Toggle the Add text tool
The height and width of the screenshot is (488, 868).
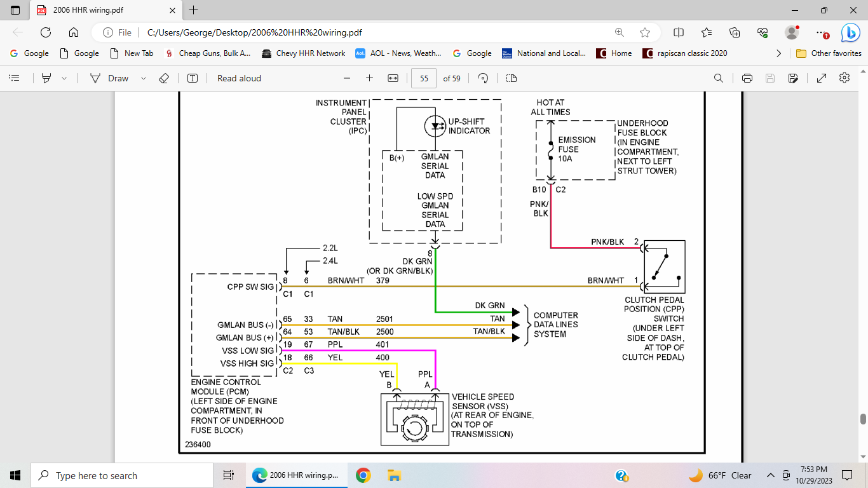tap(193, 78)
